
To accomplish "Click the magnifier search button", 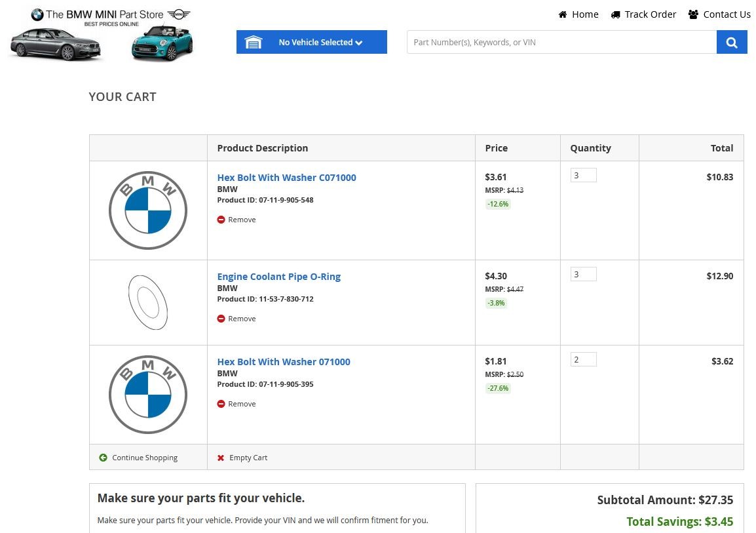I will coord(732,43).
